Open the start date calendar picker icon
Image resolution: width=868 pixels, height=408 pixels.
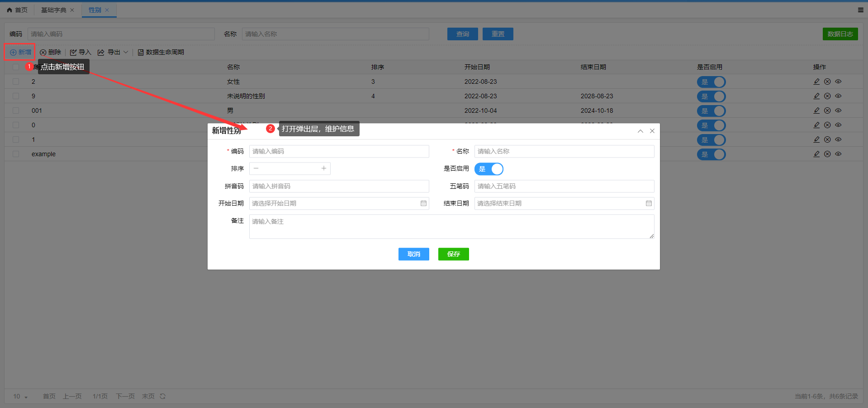tap(423, 203)
